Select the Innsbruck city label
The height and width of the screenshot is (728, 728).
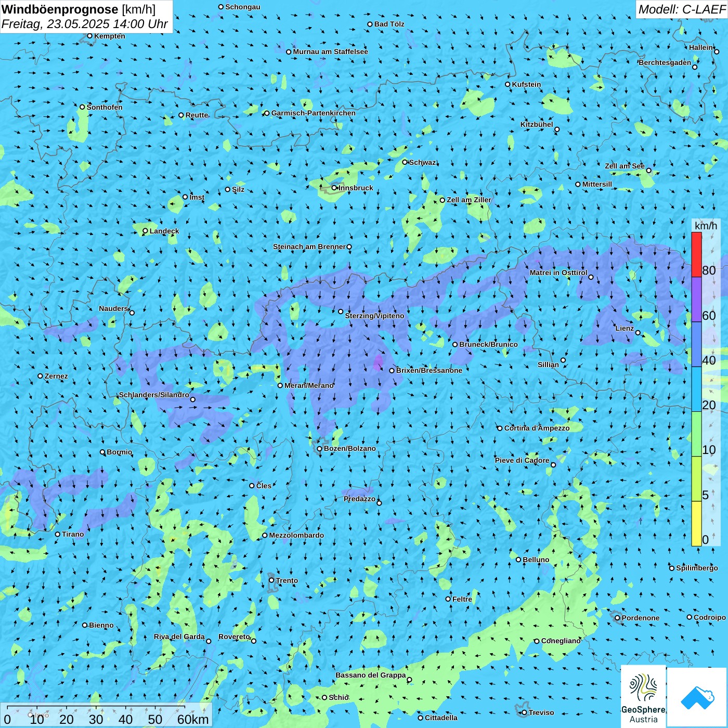tap(356, 188)
